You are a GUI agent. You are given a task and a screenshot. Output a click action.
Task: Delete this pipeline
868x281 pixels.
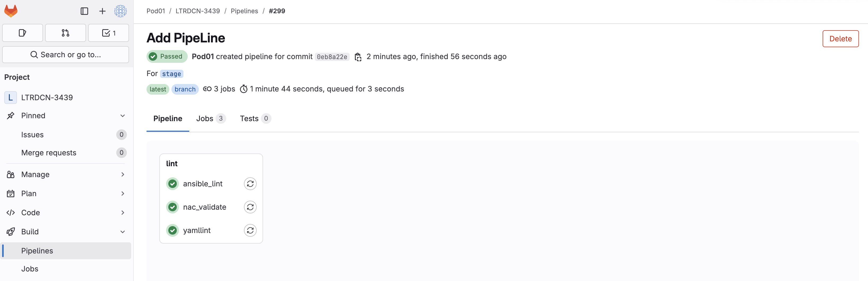(840, 39)
